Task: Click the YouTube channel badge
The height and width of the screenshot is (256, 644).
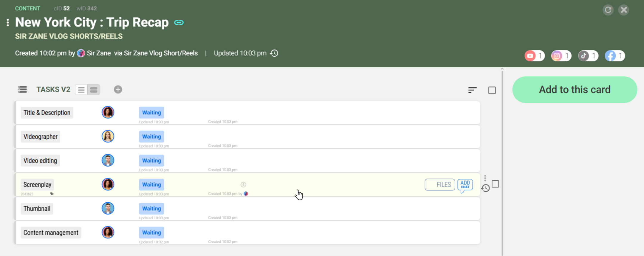Action: [x=534, y=56]
